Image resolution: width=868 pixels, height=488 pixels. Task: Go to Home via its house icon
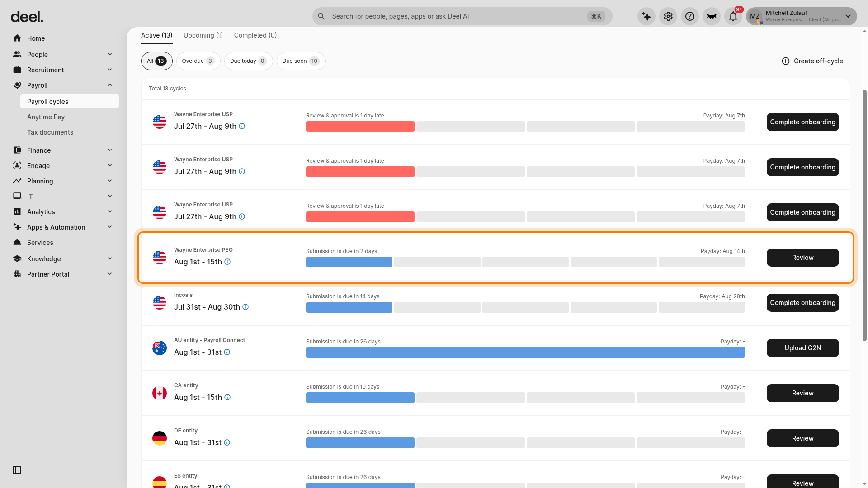click(17, 38)
